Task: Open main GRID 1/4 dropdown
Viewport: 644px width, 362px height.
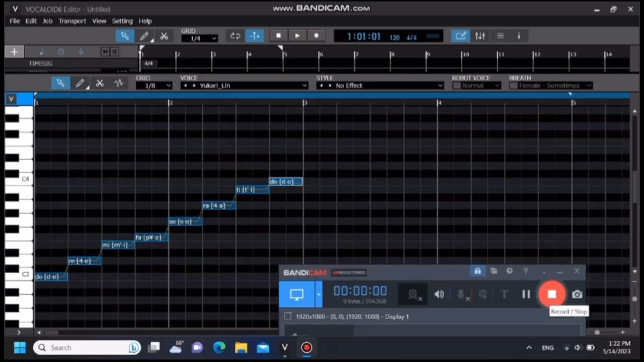Action: pyautogui.click(x=199, y=39)
